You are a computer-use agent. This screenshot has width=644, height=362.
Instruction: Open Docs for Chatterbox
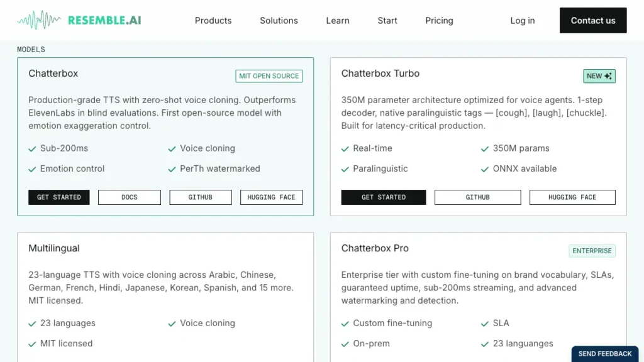click(x=130, y=197)
